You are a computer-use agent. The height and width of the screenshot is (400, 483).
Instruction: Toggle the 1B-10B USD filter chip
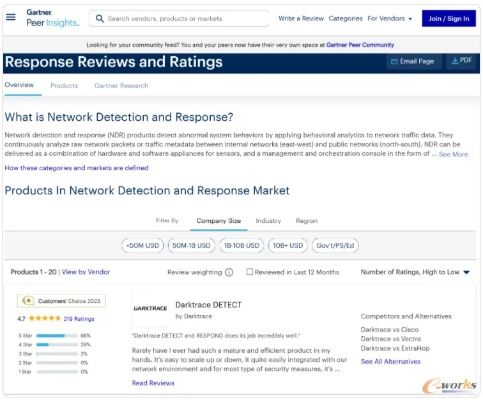pos(242,246)
